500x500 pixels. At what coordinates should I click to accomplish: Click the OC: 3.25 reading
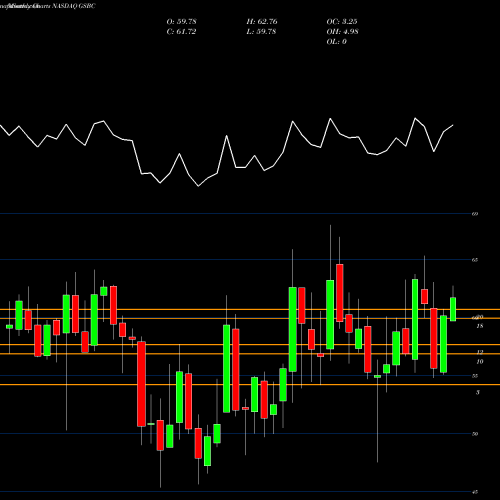(x=342, y=22)
